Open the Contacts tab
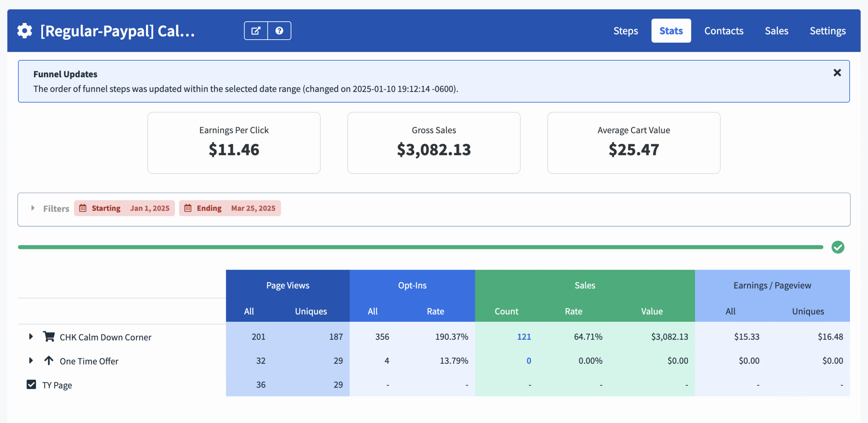This screenshot has height=423, width=868. click(x=724, y=31)
